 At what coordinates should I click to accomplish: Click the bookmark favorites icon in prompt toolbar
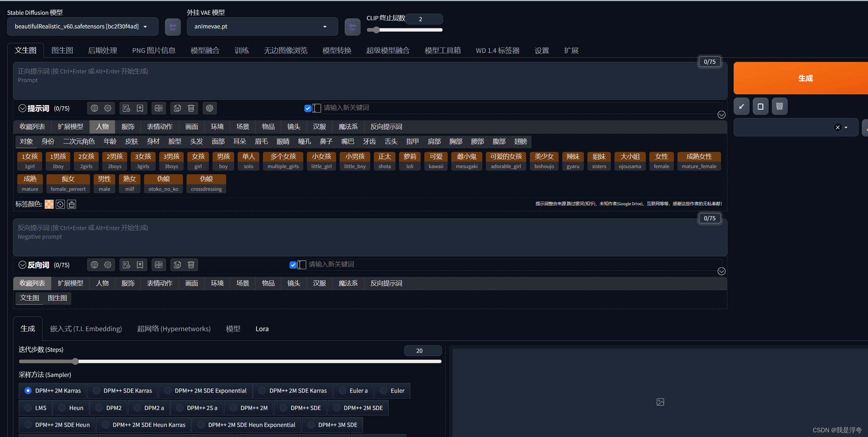(140, 108)
